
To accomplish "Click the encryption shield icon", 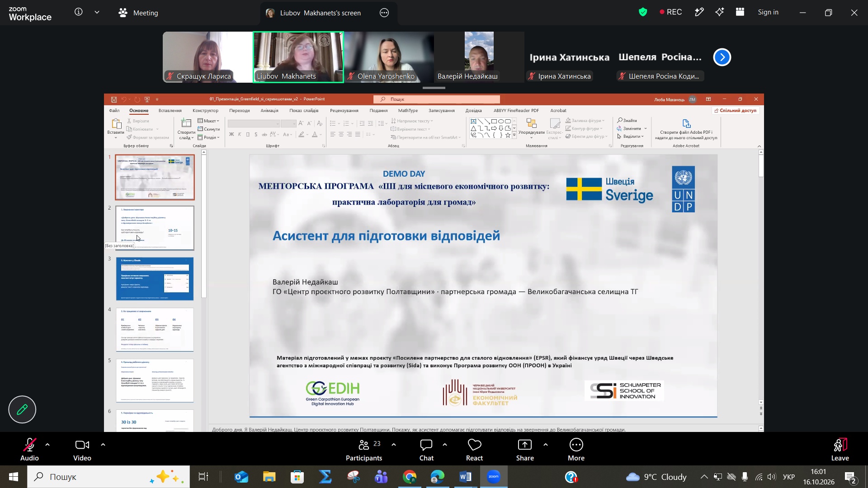I will pos(643,13).
